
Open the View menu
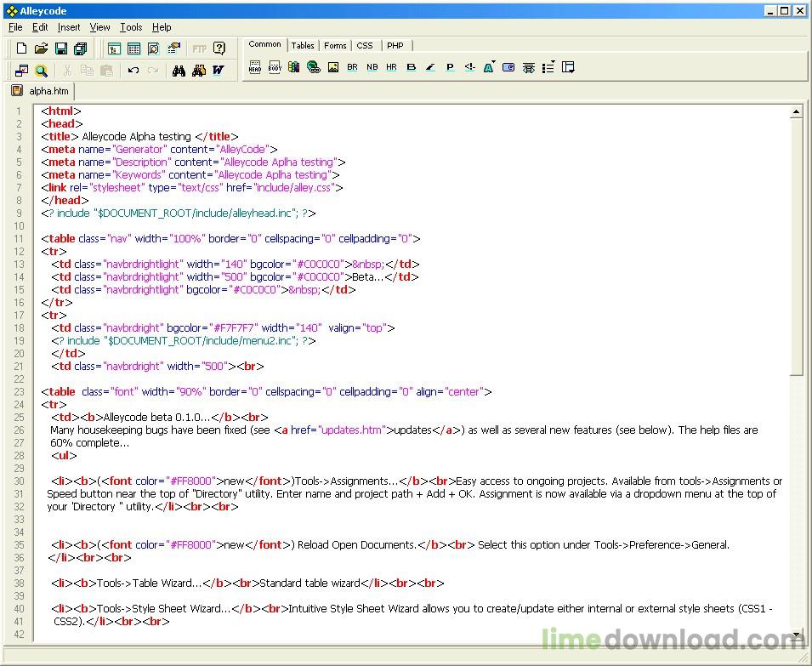coord(100,27)
